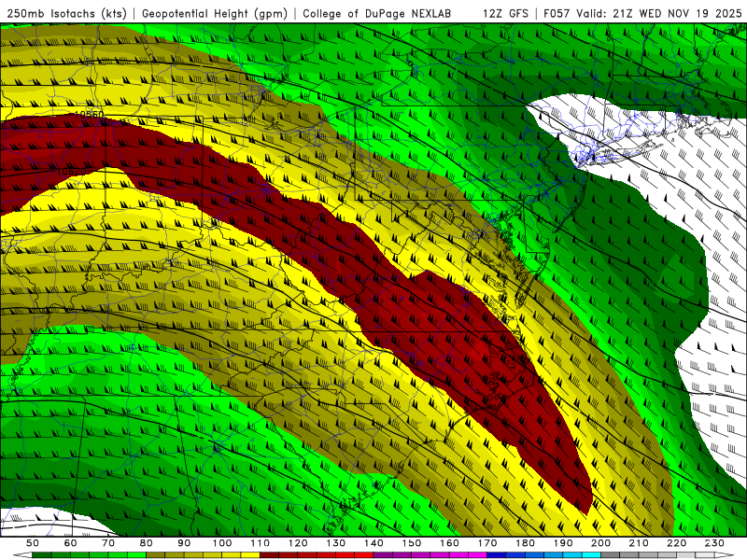The height and width of the screenshot is (560, 747).
Task: Select the olive swatch right of 80
Action: point(155,555)
